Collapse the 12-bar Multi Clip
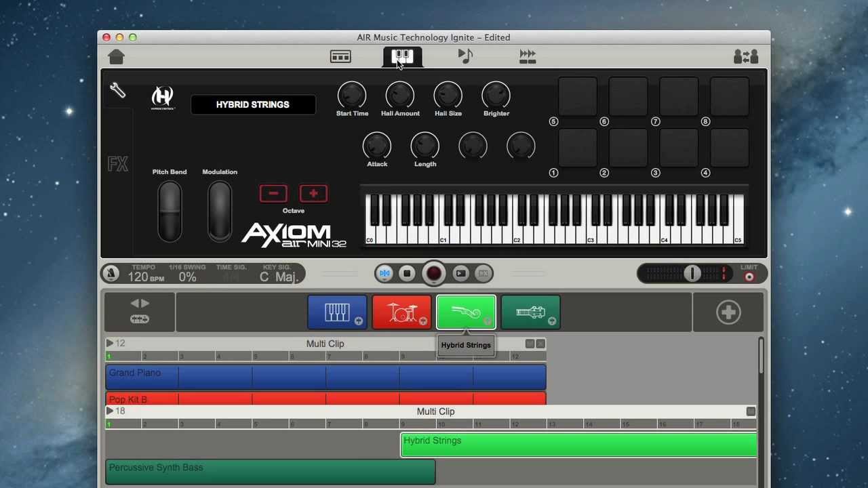The width and height of the screenshot is (868, 488). (530, 344)
